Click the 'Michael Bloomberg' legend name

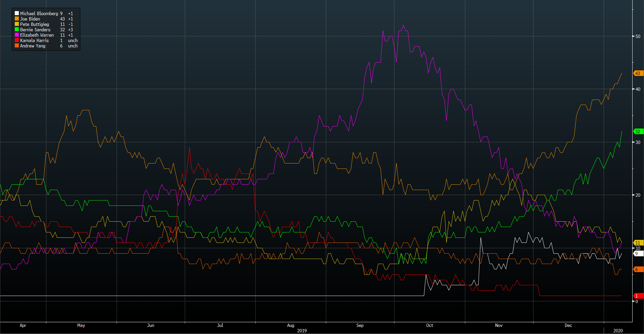(x=39, y=13)
